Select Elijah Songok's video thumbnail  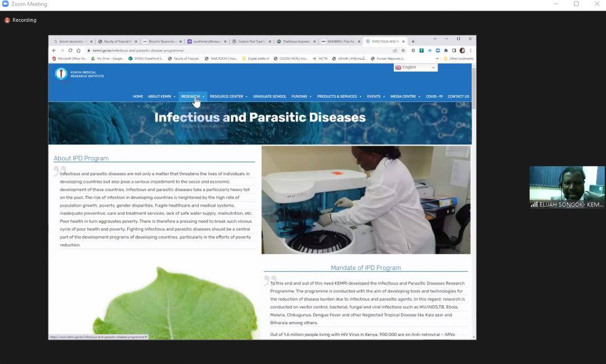(567, 188)
